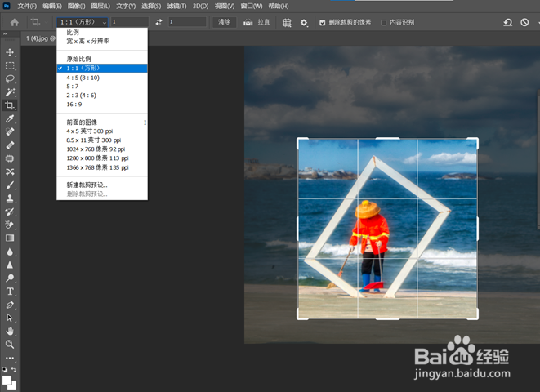Click the crop height input field
The height and width of the screenshot is (392, 540).
click(x=187, y=22)
